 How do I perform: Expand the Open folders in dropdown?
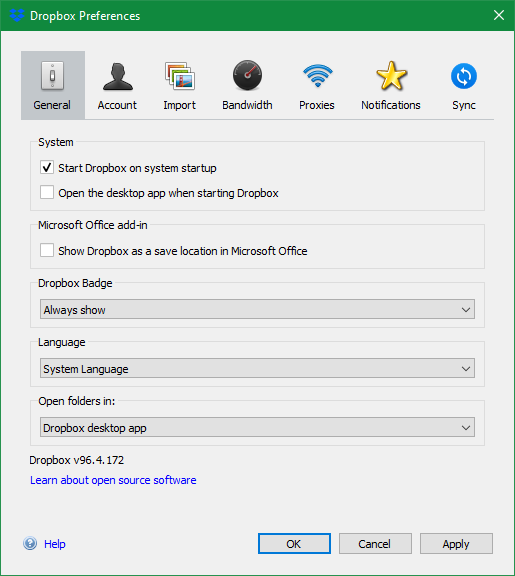coord(257,427)
